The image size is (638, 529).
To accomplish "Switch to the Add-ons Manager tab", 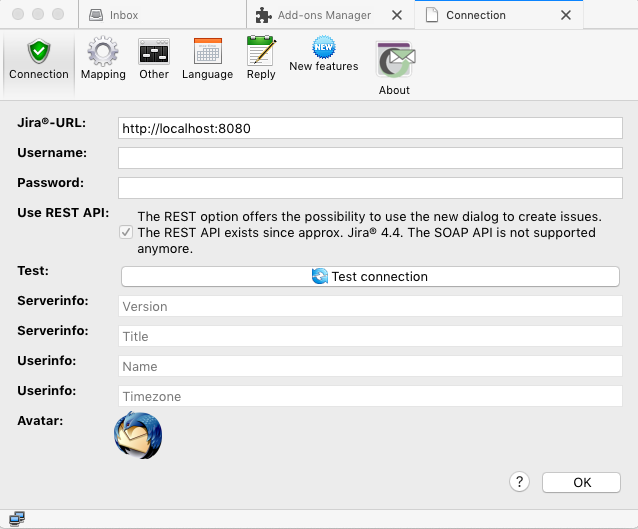I will tap(313, 15).
